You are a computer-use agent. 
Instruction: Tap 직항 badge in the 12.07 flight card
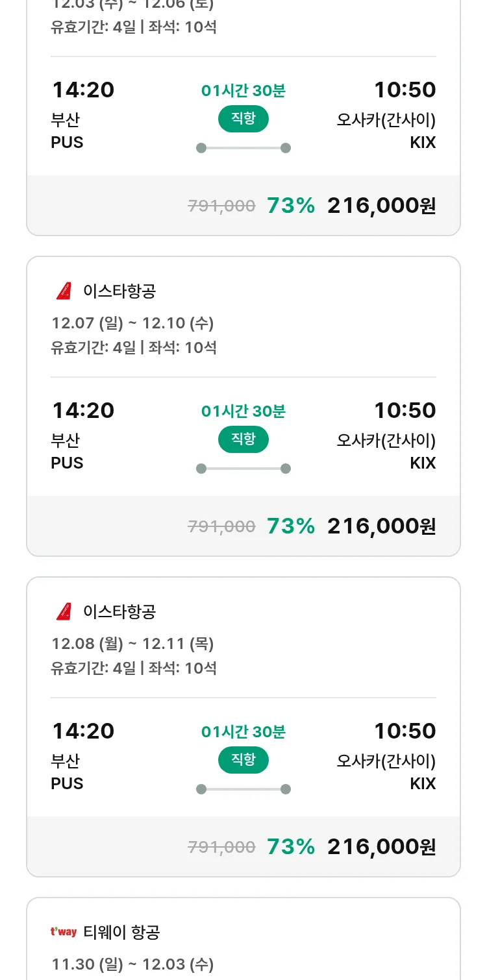click(243, 439)
